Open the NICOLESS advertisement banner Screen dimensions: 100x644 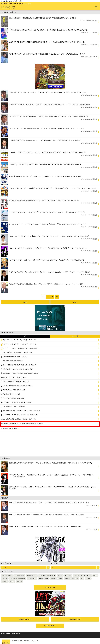tap(50, 318)
